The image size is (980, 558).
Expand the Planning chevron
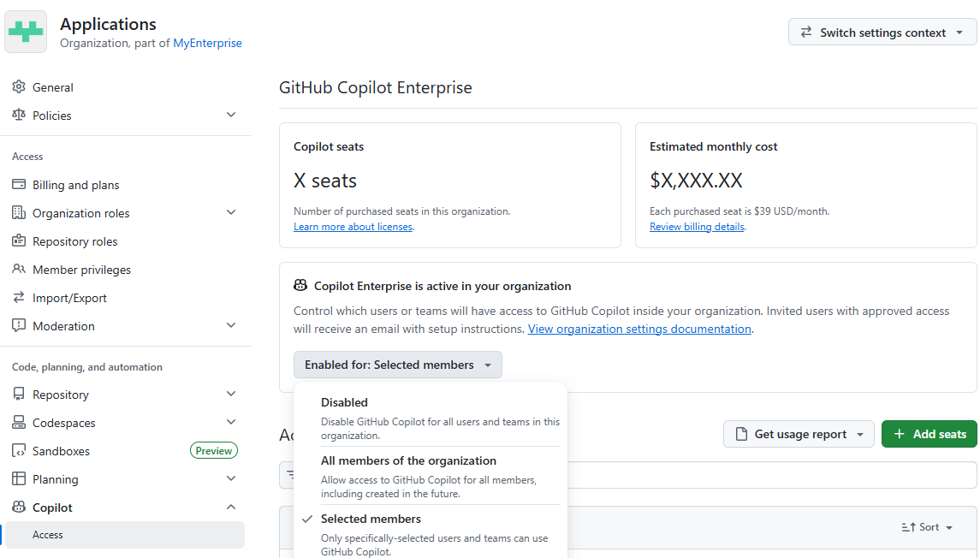pos(231,478)
